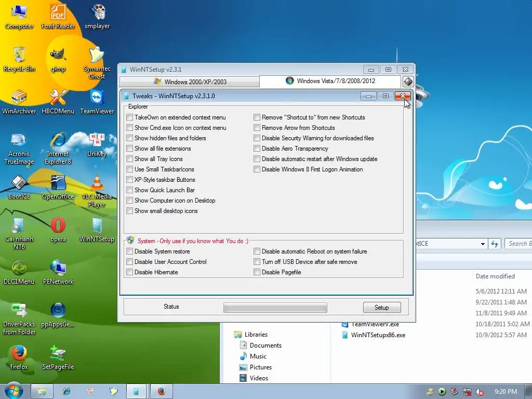Open Documents library in Explorer

(261, 345)
